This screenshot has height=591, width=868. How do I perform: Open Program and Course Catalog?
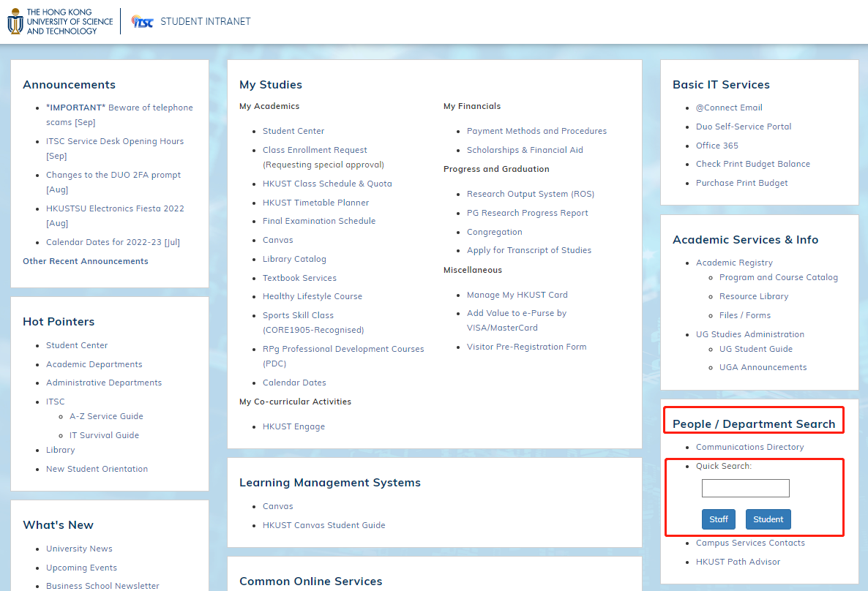pyautogui.click(x=778, y=277)
